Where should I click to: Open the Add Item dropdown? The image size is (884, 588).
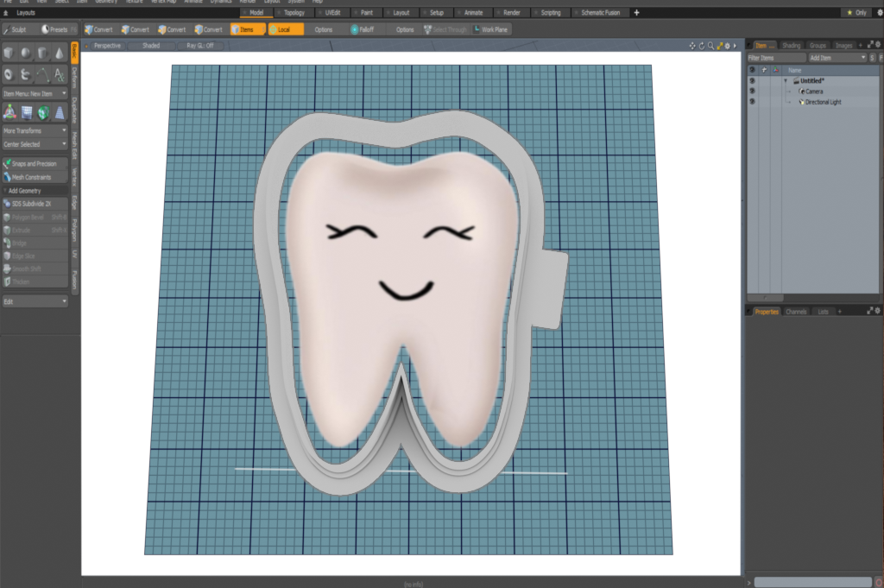tap(837, 58)
